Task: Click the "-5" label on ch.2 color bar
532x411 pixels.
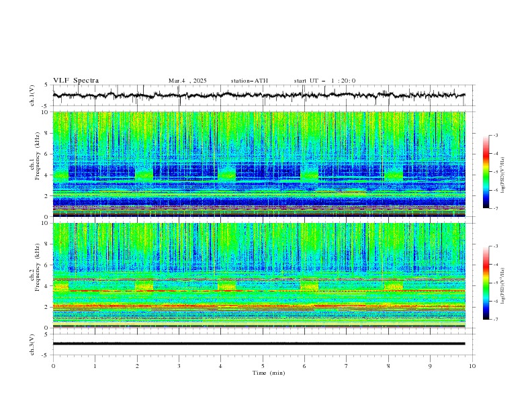Action: (x=495, y=283)
